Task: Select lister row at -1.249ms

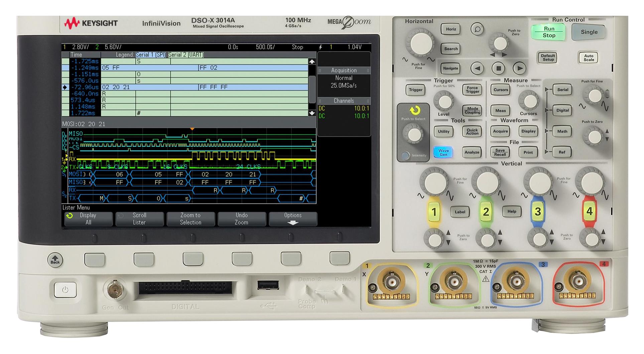Action: pyautogui.click(x=185, y=68)
